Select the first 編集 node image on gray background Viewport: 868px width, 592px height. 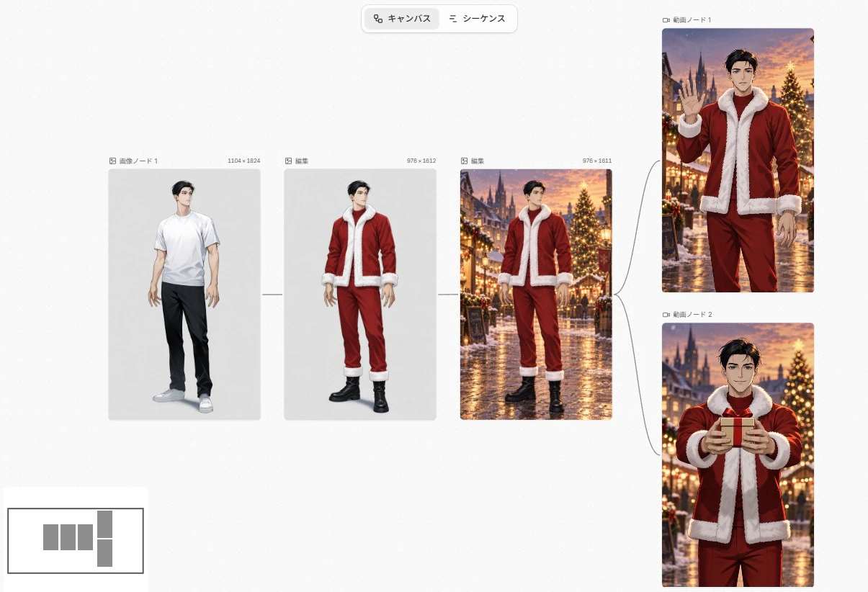click(x=360, y=294)
